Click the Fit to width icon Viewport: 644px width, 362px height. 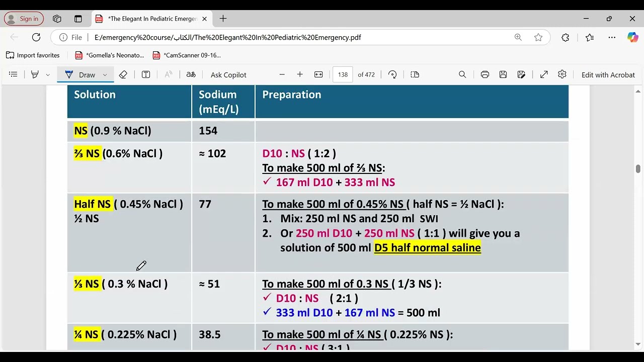coord(318,74)
